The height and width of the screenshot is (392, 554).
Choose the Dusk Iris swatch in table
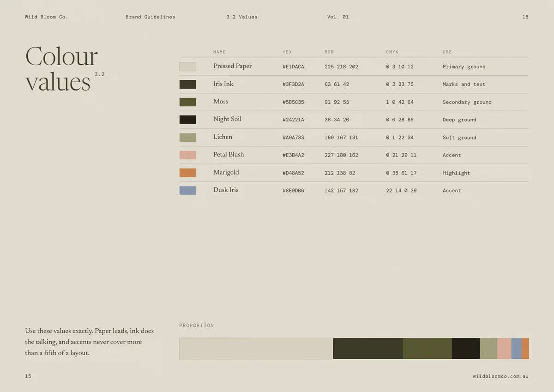pos(187,190)
